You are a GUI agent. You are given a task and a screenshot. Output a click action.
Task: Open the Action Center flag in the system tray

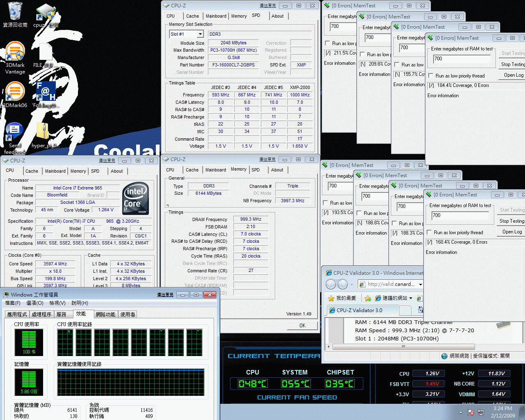pyautogui.click(x=471, y=412)
